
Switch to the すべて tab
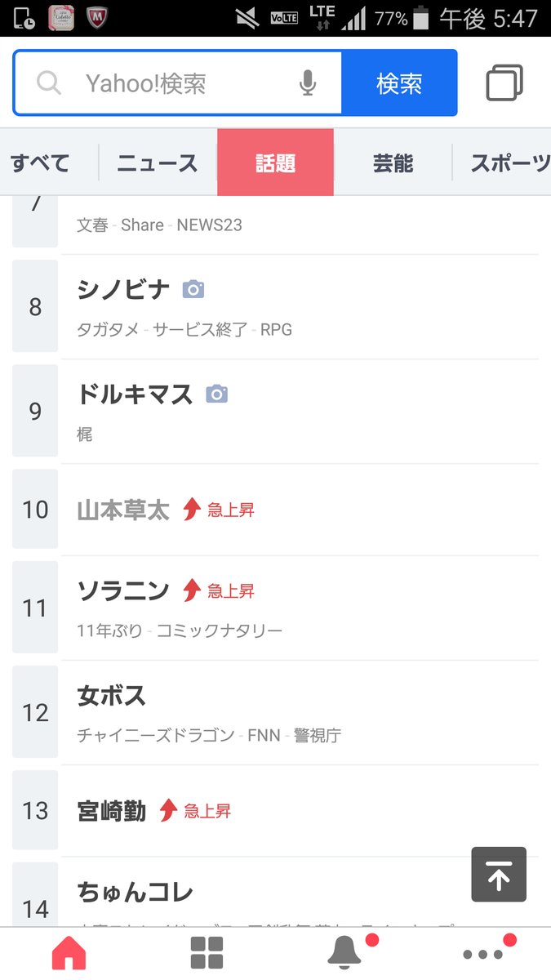click(40, 163)
